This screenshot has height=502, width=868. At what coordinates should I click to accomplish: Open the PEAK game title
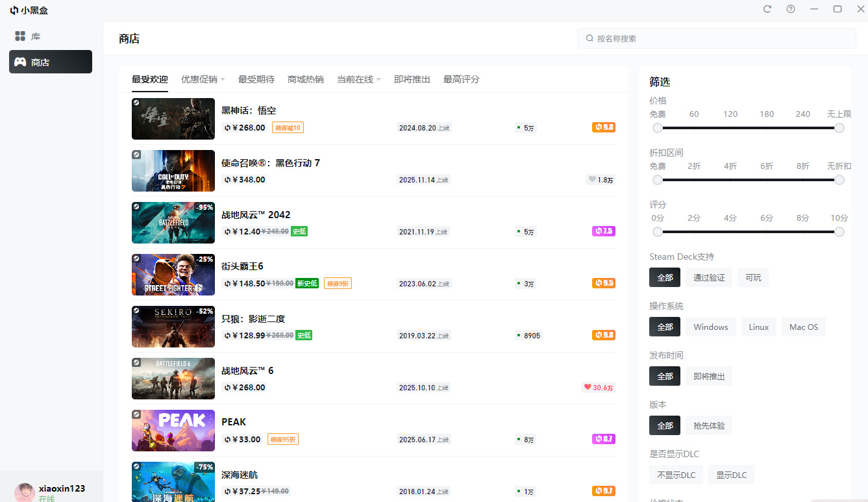[x=234, y=422]
